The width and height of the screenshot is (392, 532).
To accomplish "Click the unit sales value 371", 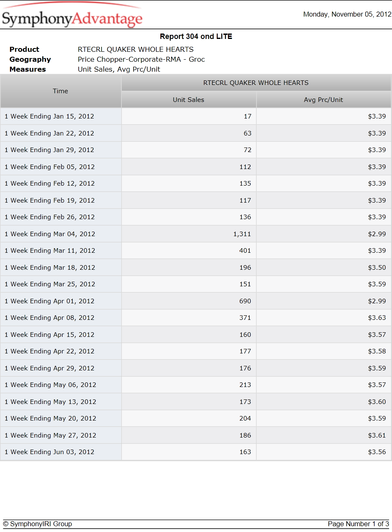I will pos(245,318).
